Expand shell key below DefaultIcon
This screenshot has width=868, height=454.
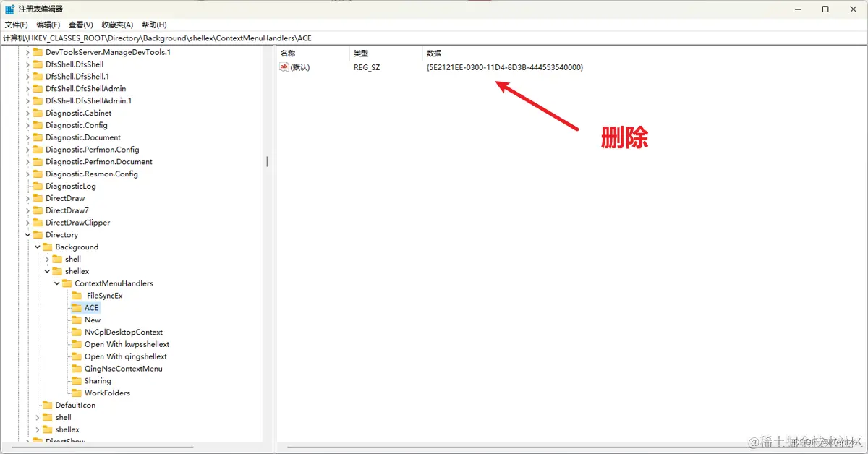[38, 417]
